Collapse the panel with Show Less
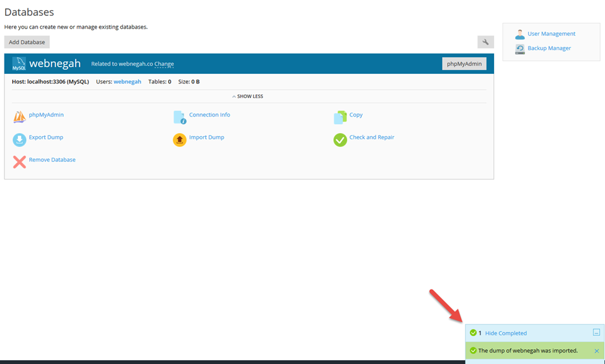The height and width of the screenshot is (364, 605). [248, 97]
